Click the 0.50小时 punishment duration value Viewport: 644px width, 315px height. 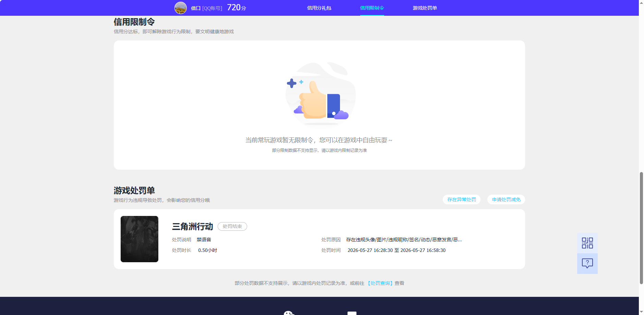208,250
